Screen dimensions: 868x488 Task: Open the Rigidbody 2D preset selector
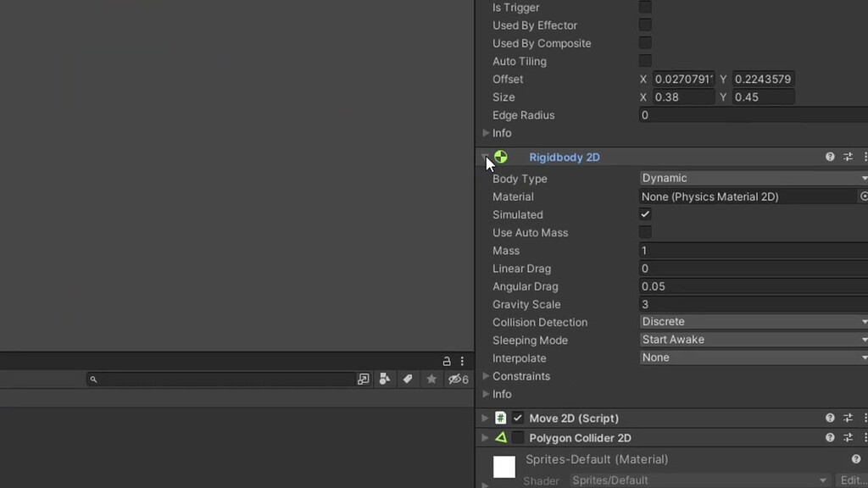[848, 157]
